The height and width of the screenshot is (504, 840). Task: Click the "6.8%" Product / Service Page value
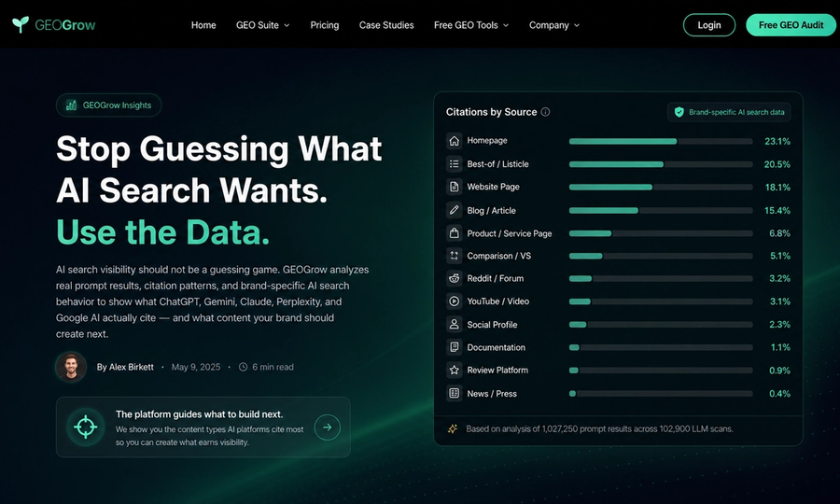tap(779, 233)
